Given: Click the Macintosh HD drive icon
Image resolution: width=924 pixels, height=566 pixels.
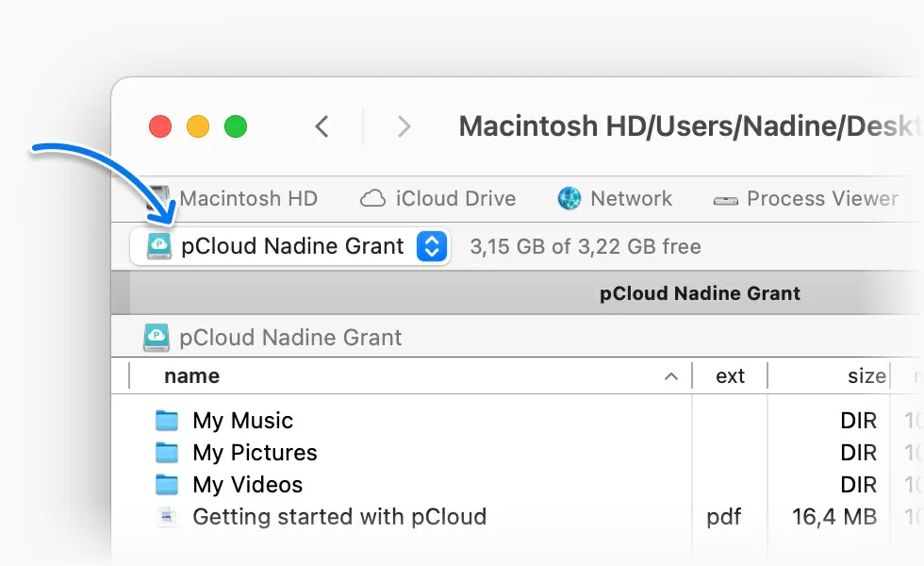Looking at the screenshot, I should point(158,199).
